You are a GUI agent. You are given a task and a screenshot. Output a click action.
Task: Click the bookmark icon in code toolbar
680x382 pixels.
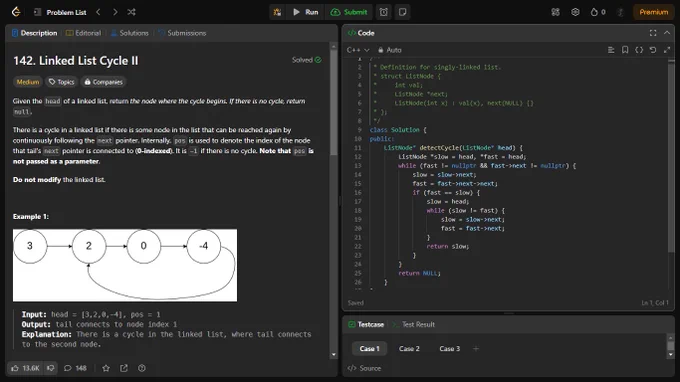tap(625, 50)
